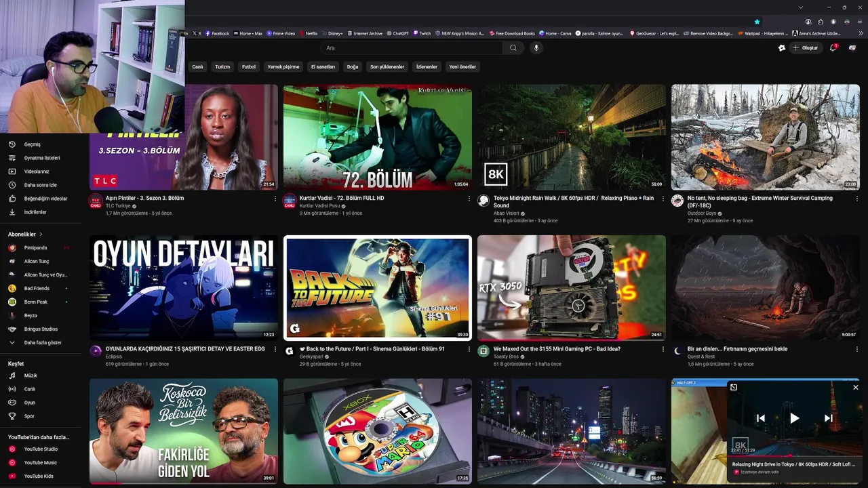Viewport: 868px width, 488px height.
Task: Select the Yemek pişirme chip
Action: click(283, 67)
